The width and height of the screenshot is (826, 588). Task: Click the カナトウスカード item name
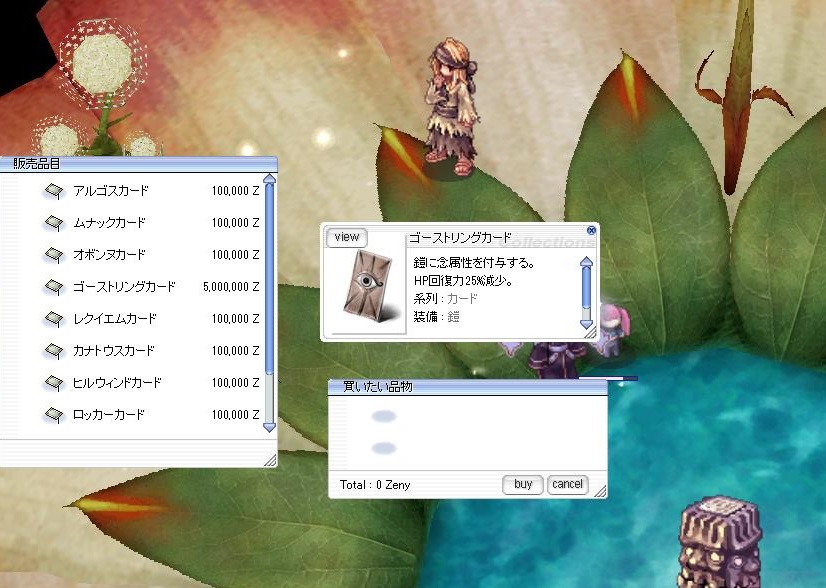point(114,351)
